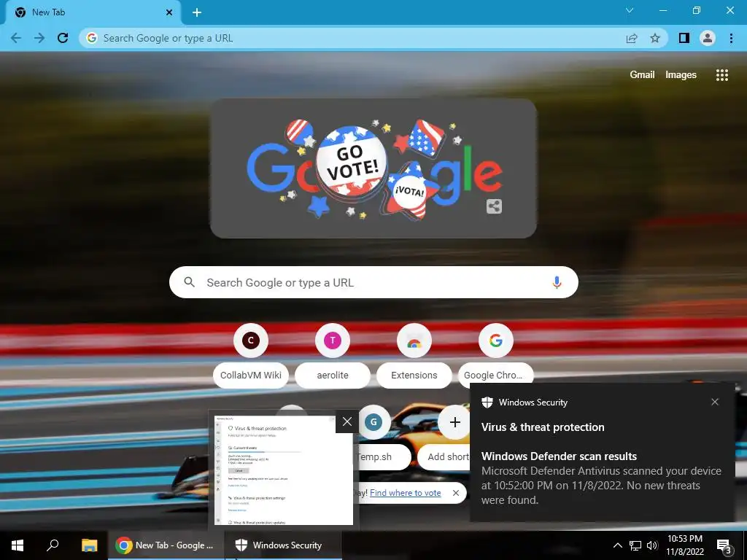Screen dimensions: 747x560
Task: Open the Chrome profile avatar menu
Action: point(708,38)
